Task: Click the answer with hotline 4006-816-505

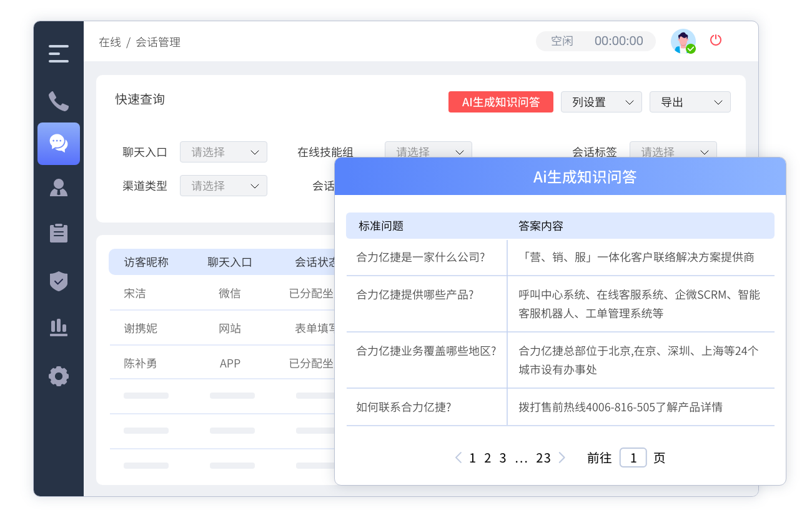Action: click(x=620, y=407)
